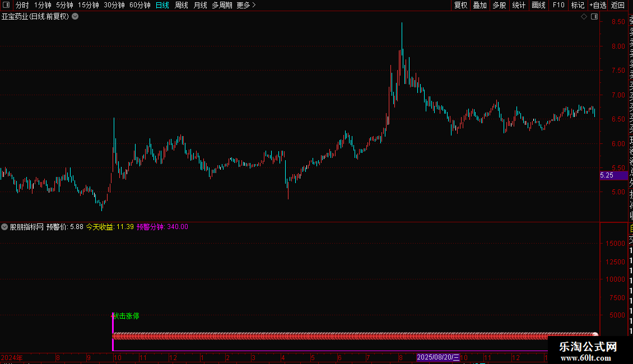Click the 预警分钟: 340.00 value
Viewport: 633px width, 364px height.
[162, 227]
